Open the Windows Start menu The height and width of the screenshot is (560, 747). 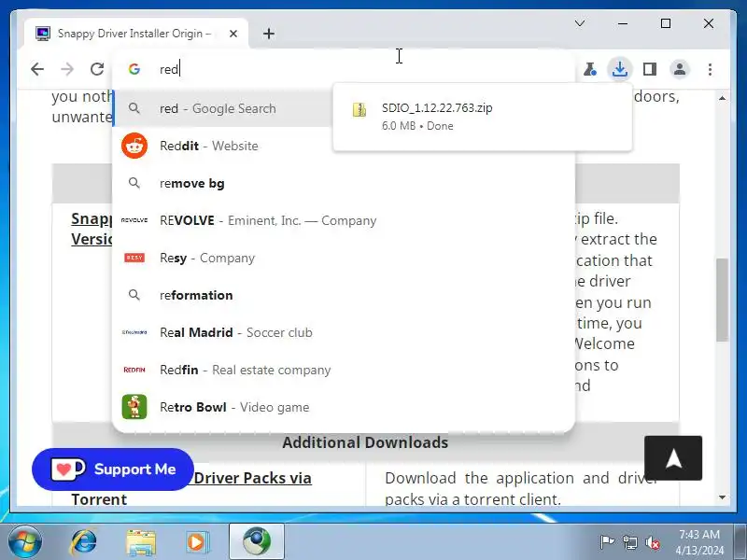point(25,542)
